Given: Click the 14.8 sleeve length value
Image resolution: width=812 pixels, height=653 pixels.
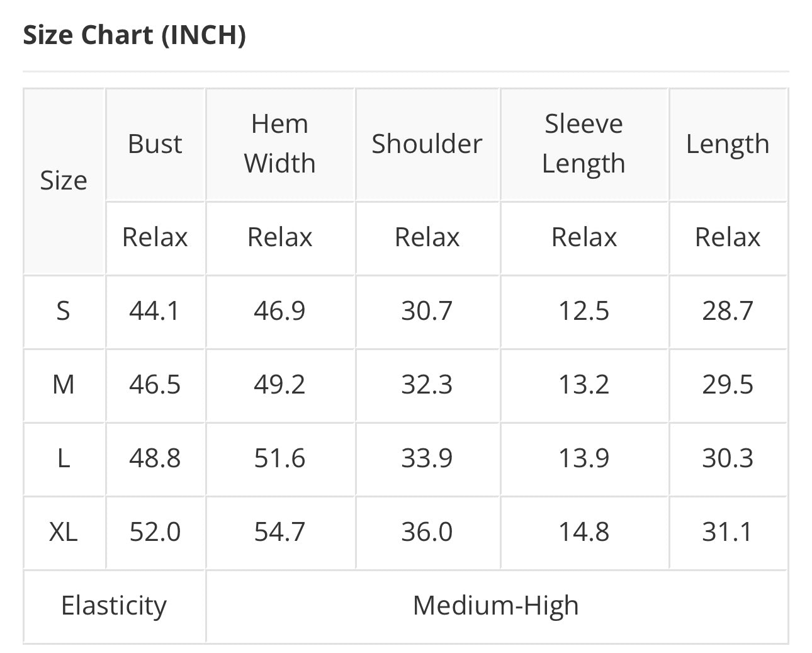Looking at the screenshot, I should pos(584,532).
